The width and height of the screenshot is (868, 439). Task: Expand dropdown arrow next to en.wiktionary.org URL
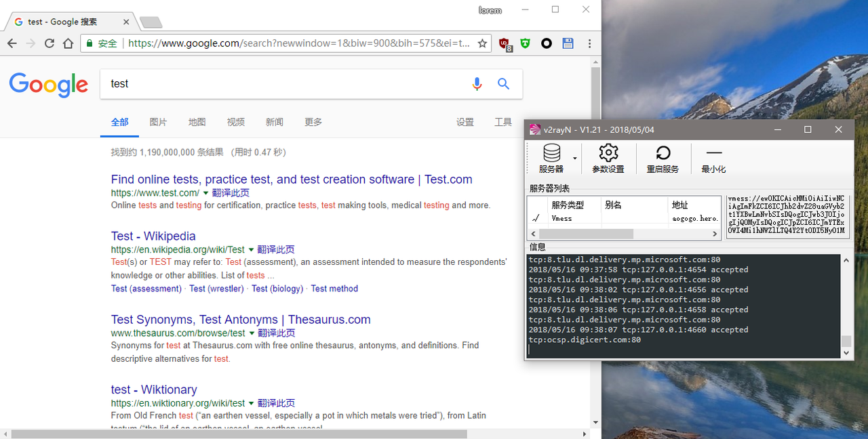tap(252, 403)
